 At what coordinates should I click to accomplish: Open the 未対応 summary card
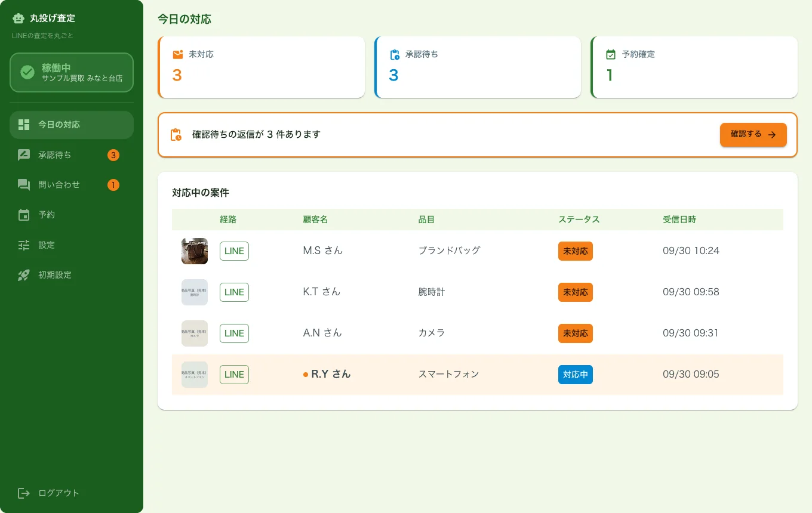[261, 67]
